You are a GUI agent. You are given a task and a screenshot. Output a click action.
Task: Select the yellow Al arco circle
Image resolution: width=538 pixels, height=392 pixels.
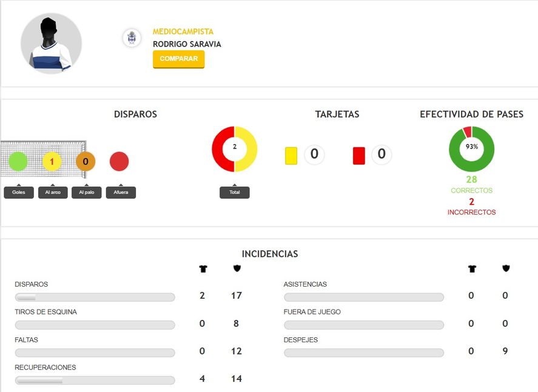pos(52,161)
